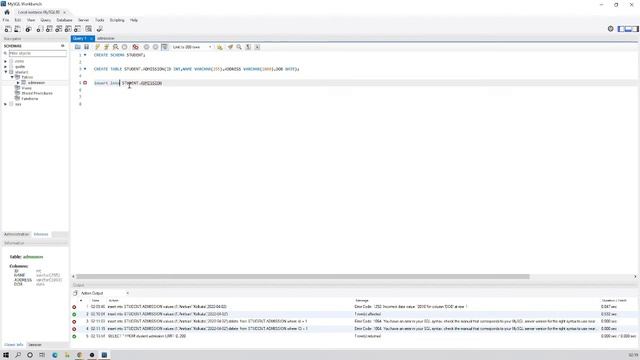The image size is (640, 360).
Task: Reconnect to DBMS icon in main toolbar
Action: pos(99,29)
